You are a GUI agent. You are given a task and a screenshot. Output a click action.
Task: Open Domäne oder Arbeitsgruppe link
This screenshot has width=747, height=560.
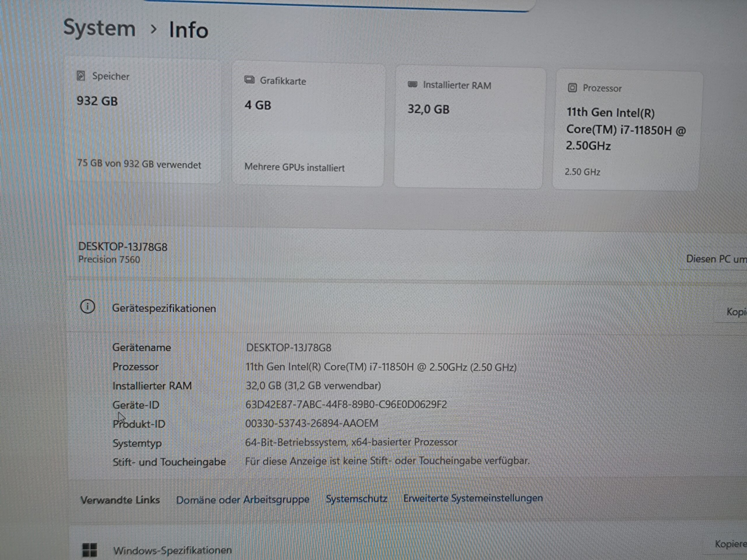(x=242, y=500)
